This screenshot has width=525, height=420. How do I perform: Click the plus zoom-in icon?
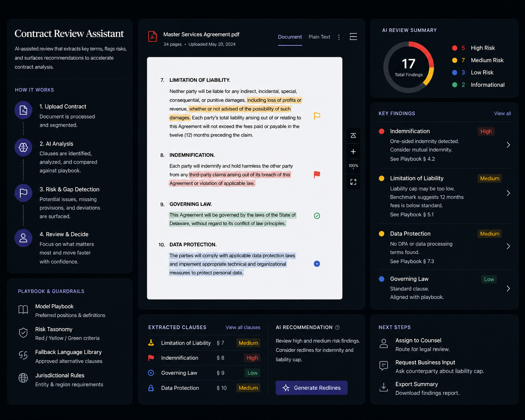(353, 152)
